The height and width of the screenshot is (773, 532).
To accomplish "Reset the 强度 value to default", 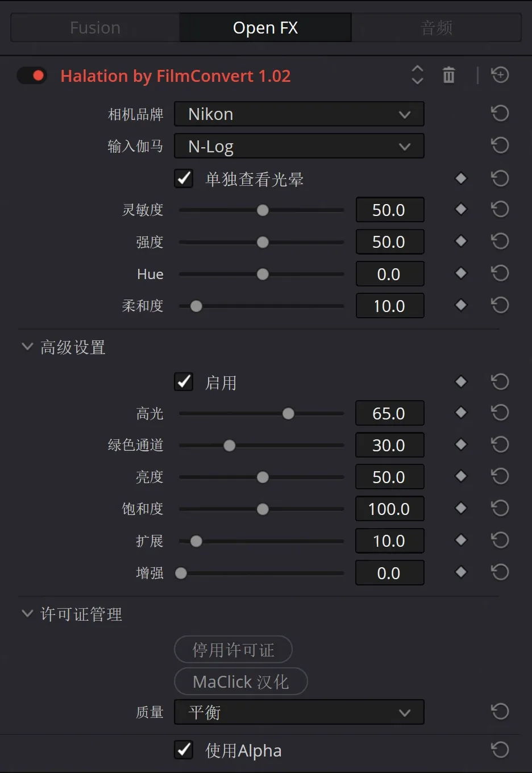I will [x=500, y=242].
